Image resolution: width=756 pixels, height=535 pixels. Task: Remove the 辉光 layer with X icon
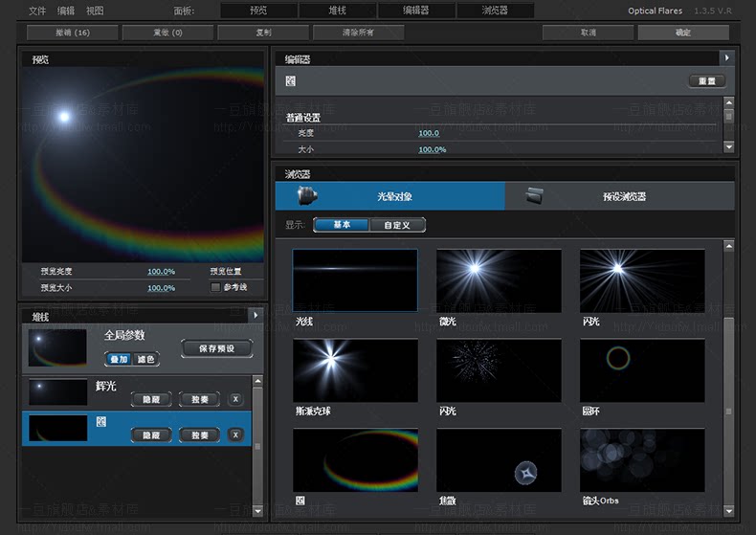(235, 399)
